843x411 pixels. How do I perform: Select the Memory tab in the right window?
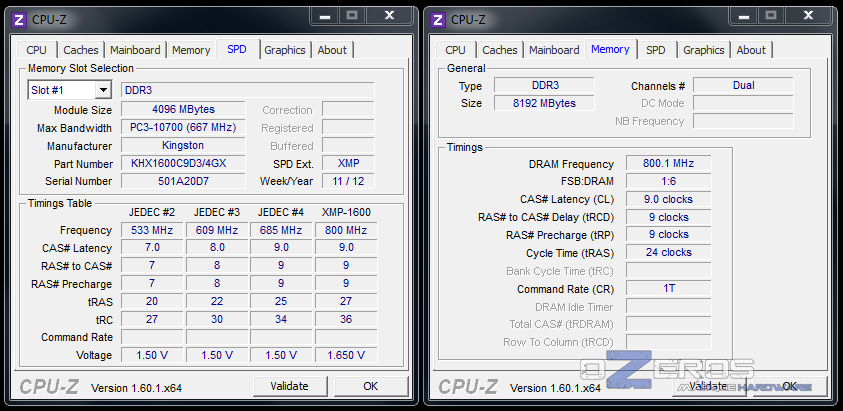(x=610, y=49)
